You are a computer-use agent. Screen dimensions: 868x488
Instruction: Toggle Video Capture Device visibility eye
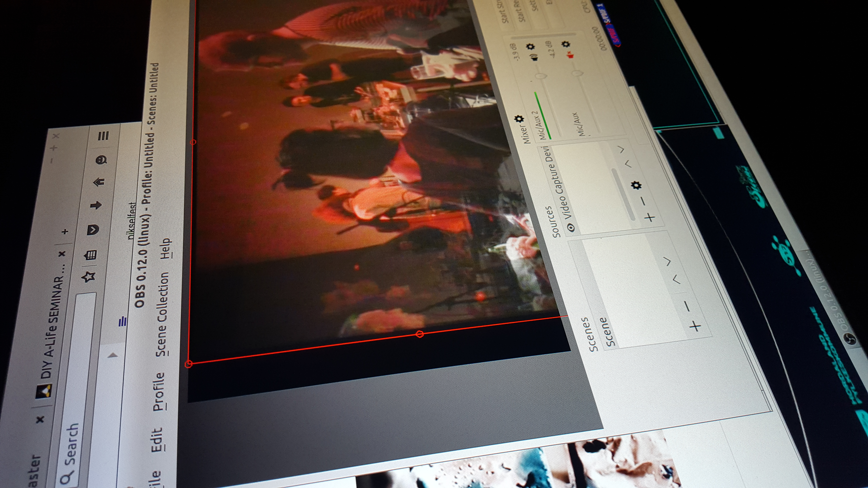[x=571, y=228]
